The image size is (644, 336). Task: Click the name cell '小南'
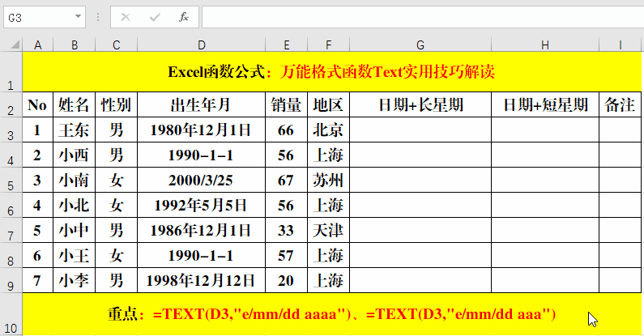pyautogui.click(x=75, y=180)
